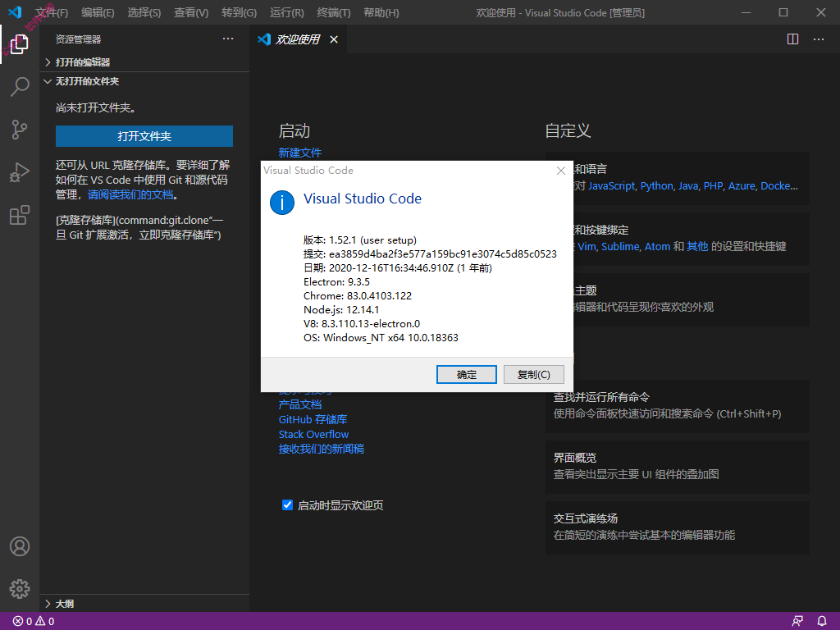Click the VS Code logo in title bar
This screenshot has width=840, height=630.
[15, 11]
